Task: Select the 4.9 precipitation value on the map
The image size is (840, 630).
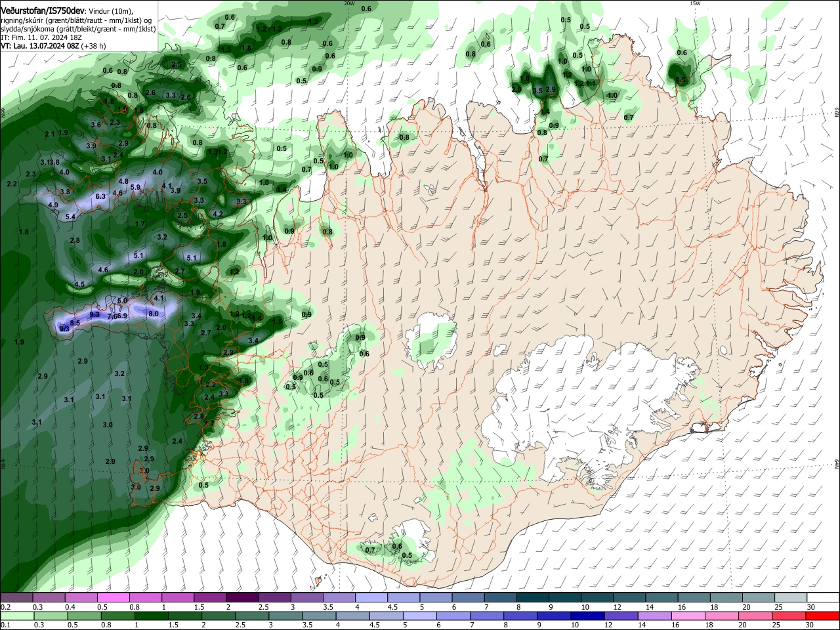Action: (53, 205)
